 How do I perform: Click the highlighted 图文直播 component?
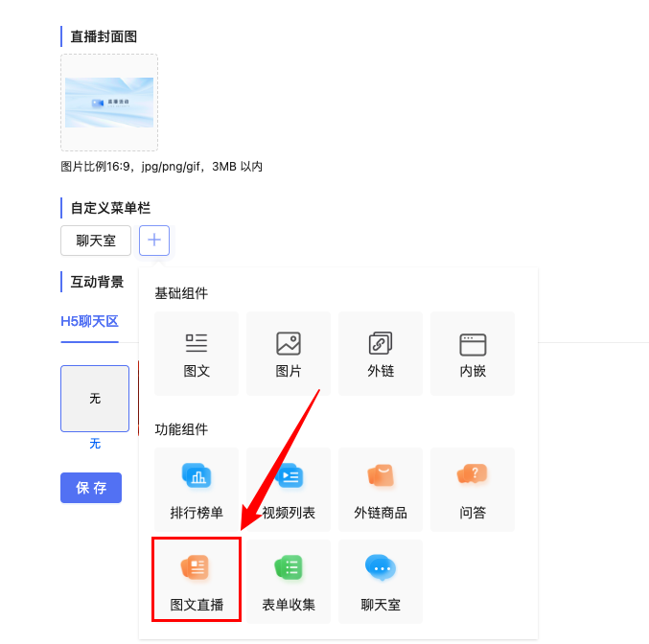197,581
